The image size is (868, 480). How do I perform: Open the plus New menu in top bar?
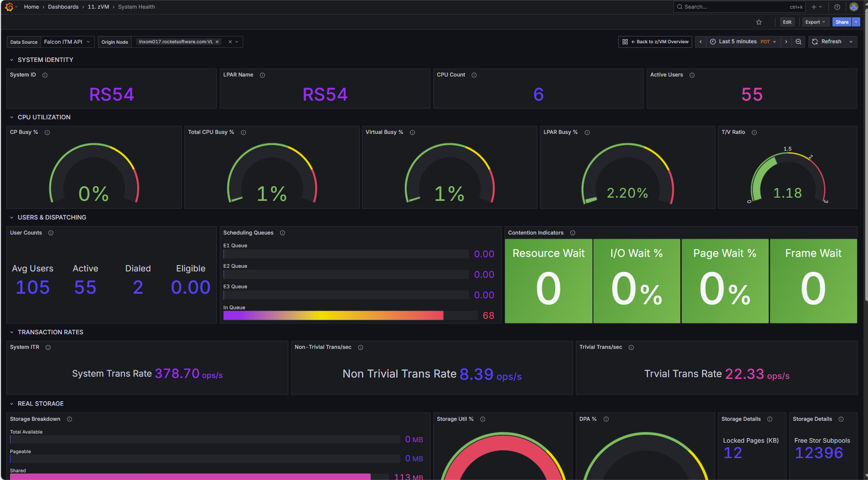click(817, 7)
